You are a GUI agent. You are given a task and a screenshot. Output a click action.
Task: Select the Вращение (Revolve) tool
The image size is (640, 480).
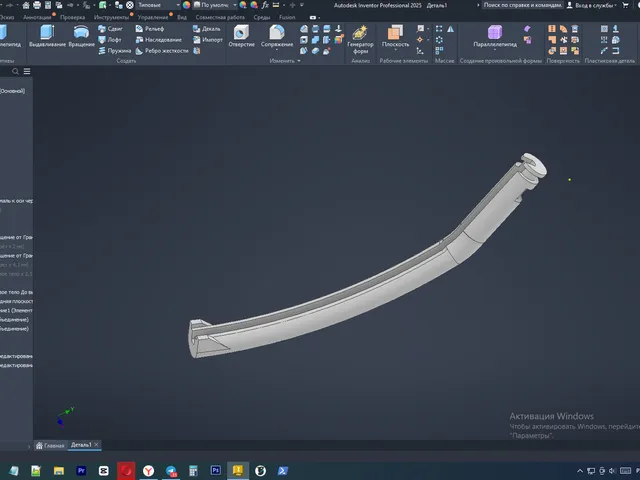(x=81, y=36)
